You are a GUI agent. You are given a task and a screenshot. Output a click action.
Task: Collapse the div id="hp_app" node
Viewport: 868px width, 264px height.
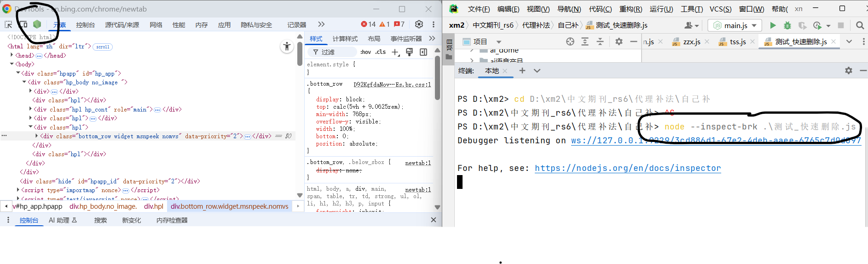point(18,73)
